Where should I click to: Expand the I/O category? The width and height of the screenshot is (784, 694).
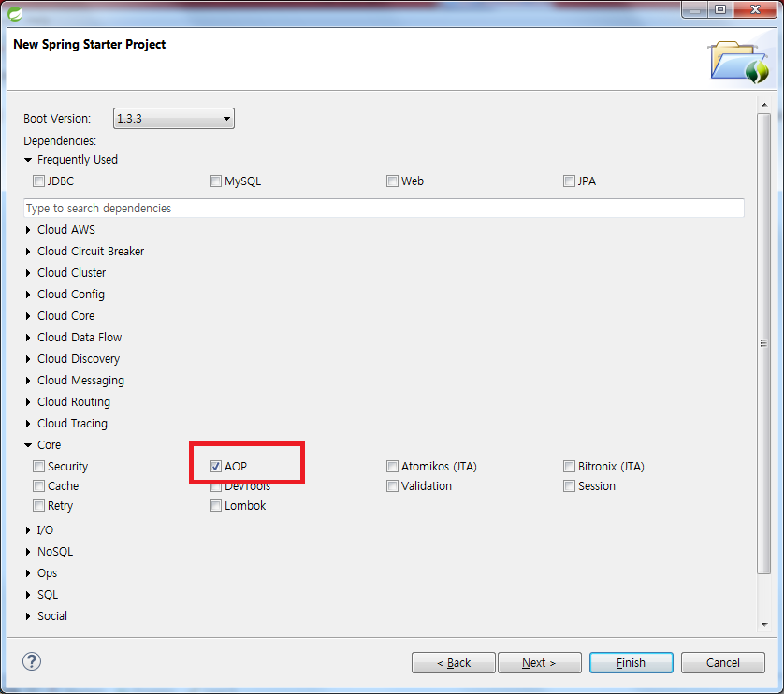(28, 530)
